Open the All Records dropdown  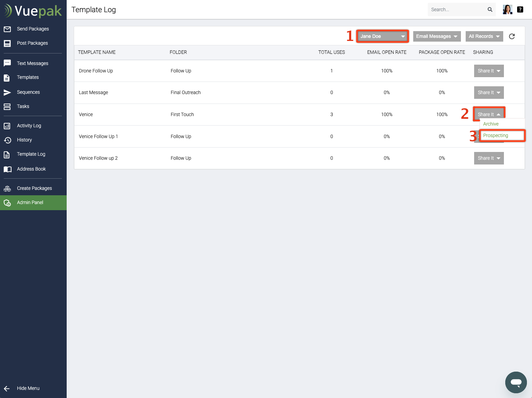tap(484, 36)
